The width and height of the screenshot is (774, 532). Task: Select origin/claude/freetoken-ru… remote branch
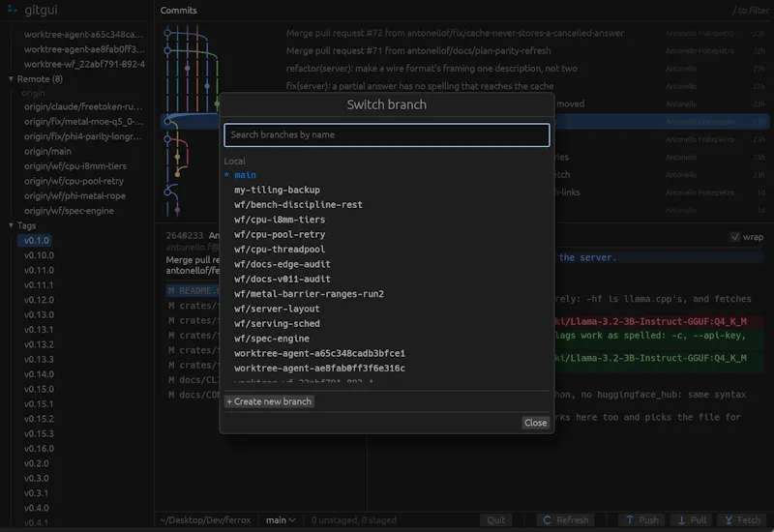coord(83,106)
